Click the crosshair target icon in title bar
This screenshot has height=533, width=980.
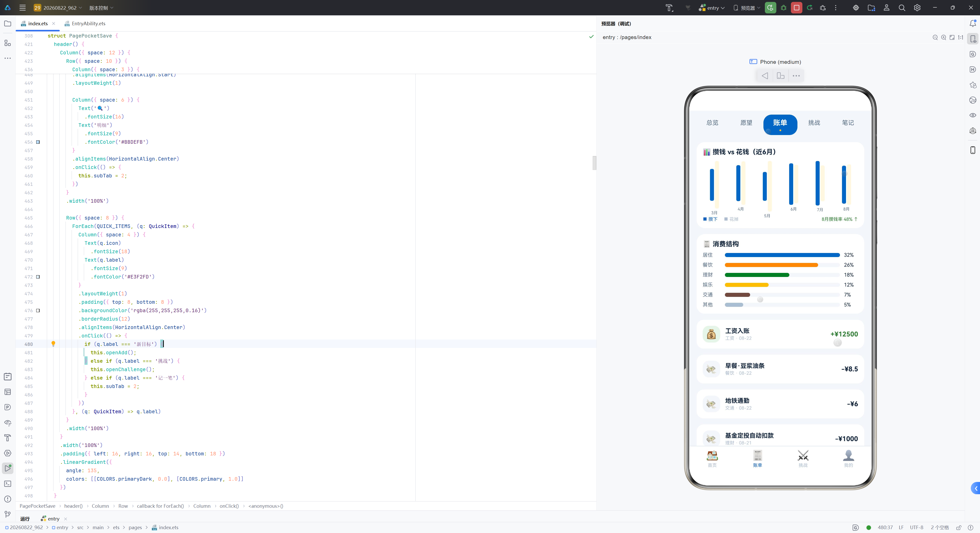[x=856, y=8]
